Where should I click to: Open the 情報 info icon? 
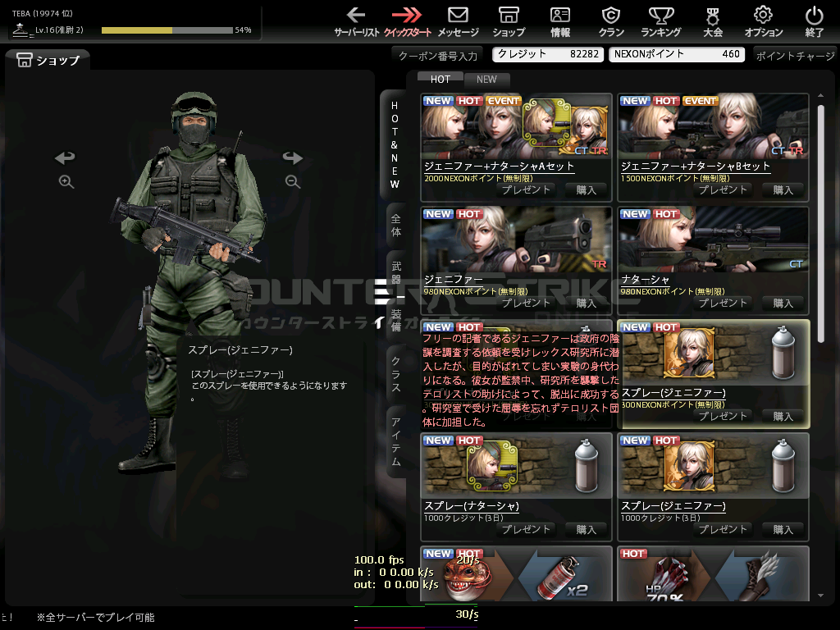tap(560, 21)
